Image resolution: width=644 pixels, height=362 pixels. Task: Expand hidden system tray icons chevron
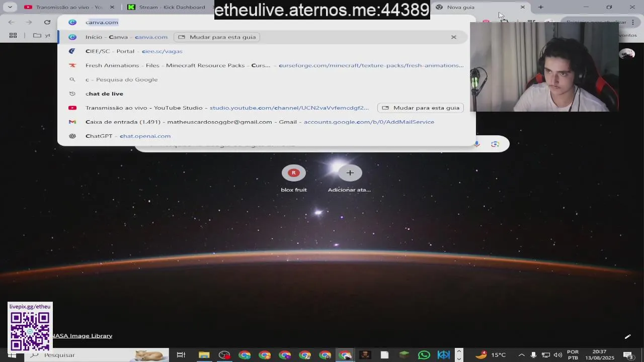[521, 355]
